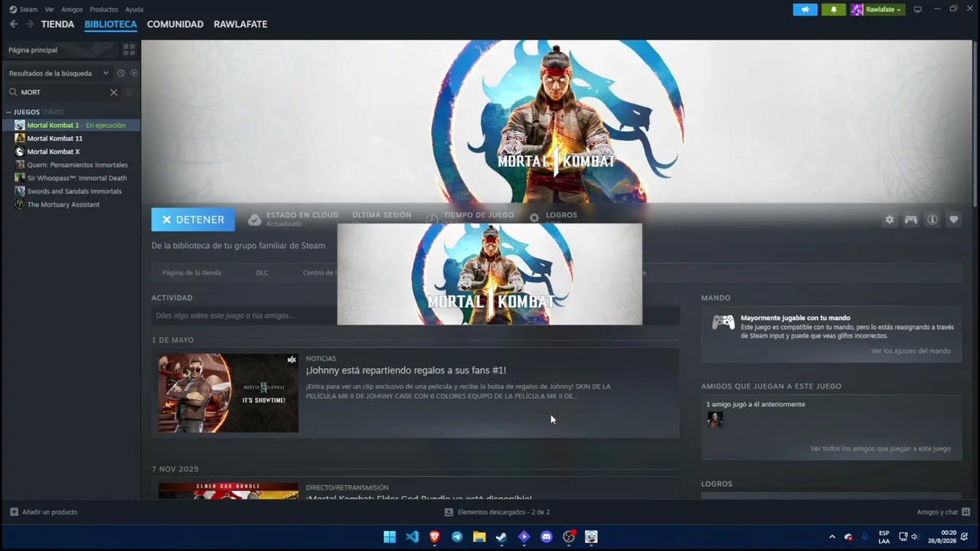This screenshot has height=551, width=980.
Task: Open game settings gear icon
Action: (889, 220)
